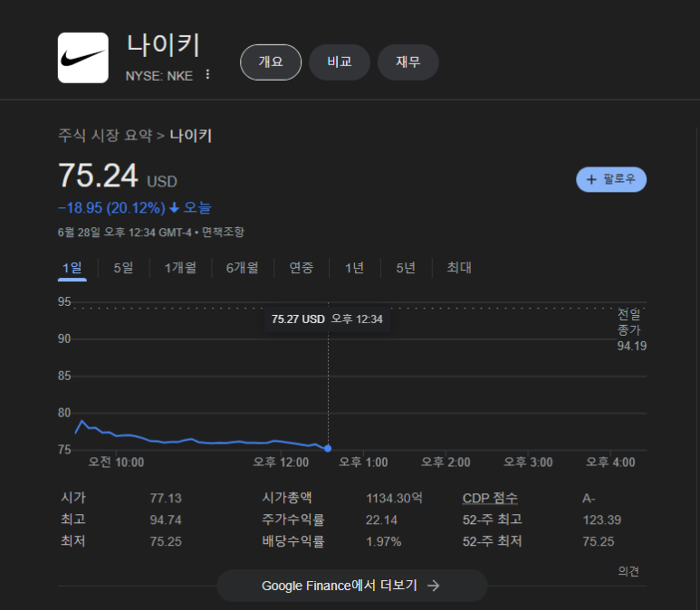700x610 pixels.
Task: Click the Nike swoosh logo
Action: [x=83, y=58]
